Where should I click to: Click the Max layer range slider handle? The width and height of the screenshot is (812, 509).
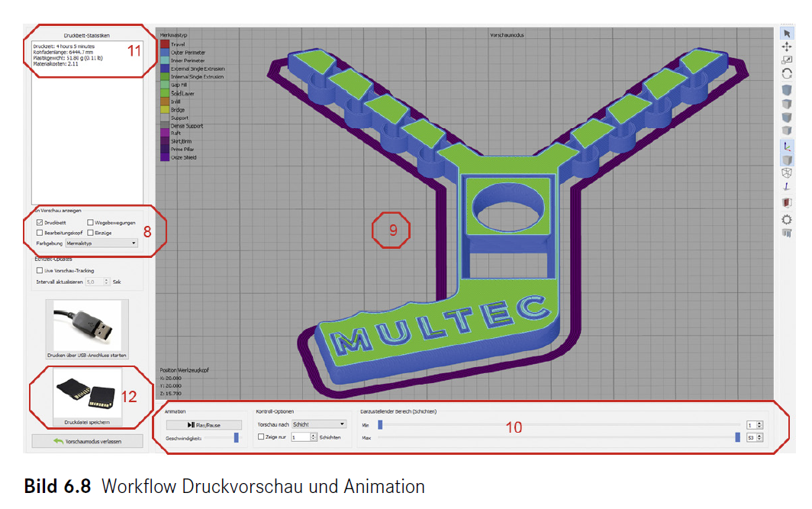[737, 437]
